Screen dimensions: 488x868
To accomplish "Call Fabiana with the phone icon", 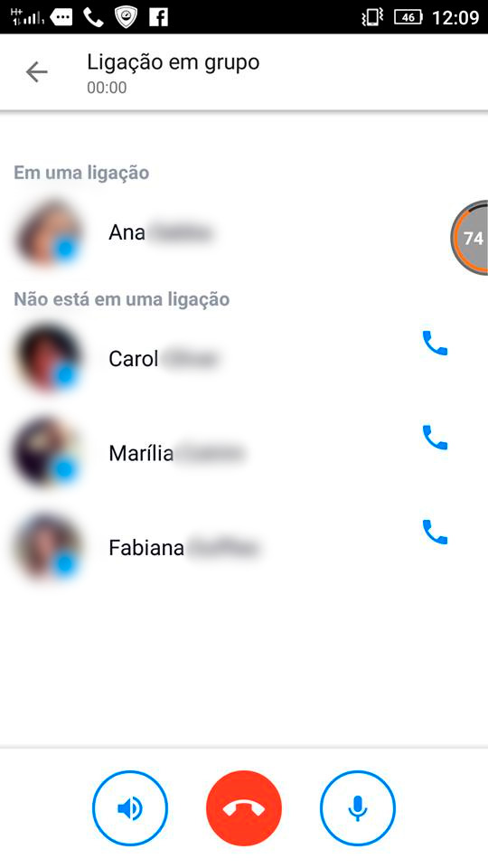I will tap(435, 532).
